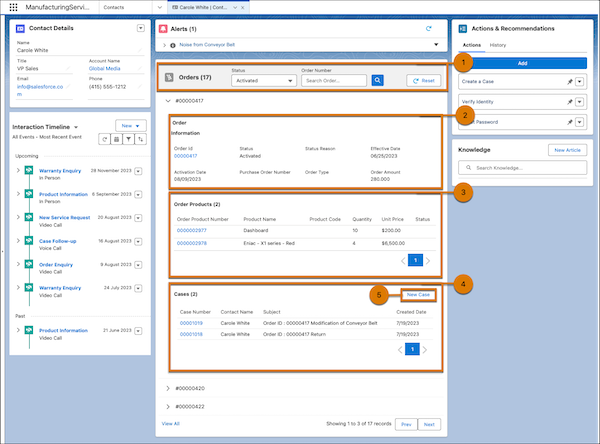
Task: Click the New Article button
Action: coord(567,150)
